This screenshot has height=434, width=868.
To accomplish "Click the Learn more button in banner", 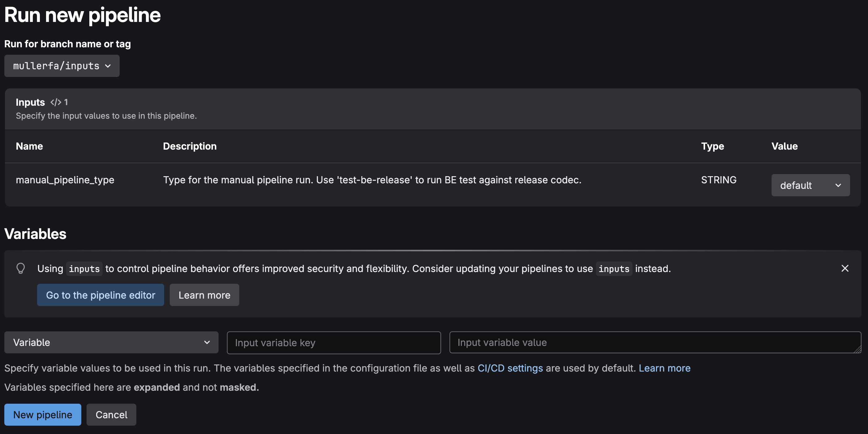I will pos(204,295).
